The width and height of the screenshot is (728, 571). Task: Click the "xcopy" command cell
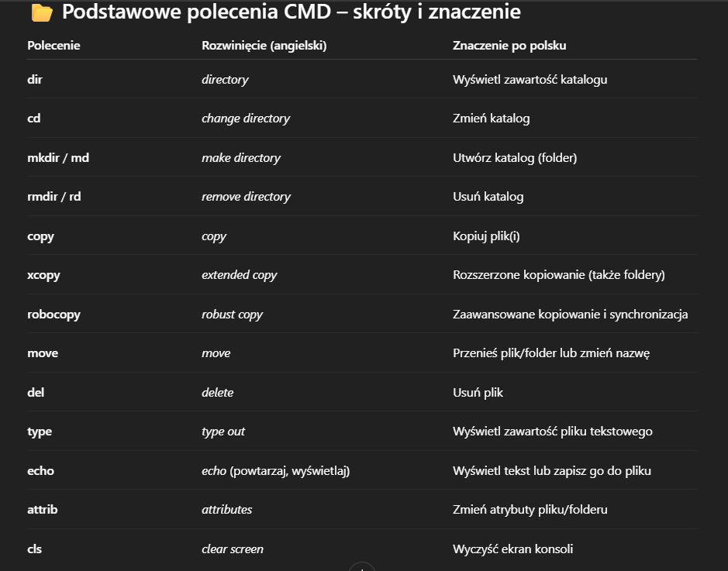(x=43, y=275)
